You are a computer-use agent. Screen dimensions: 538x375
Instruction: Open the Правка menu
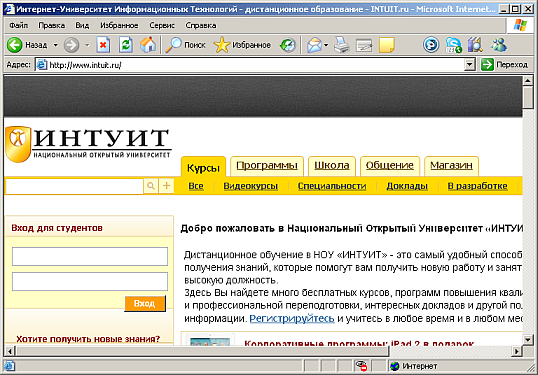click(x=51, y=25)
